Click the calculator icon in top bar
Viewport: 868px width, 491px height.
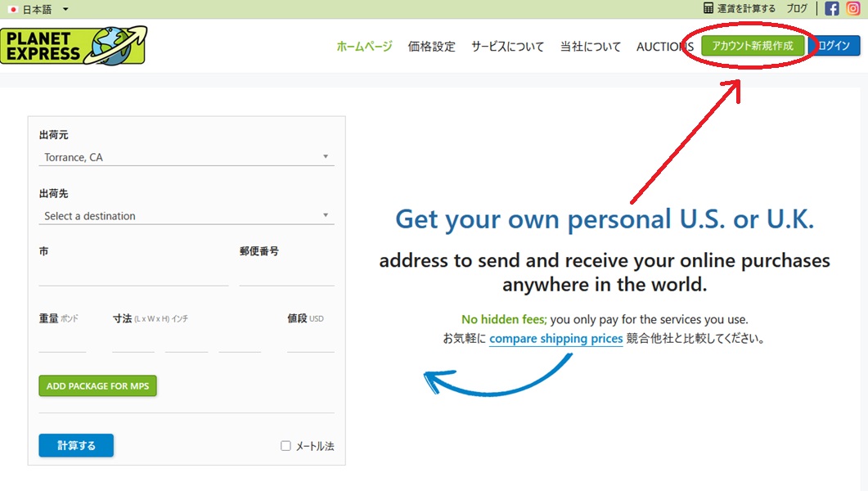pyautogui.click(x=708, y=9)
